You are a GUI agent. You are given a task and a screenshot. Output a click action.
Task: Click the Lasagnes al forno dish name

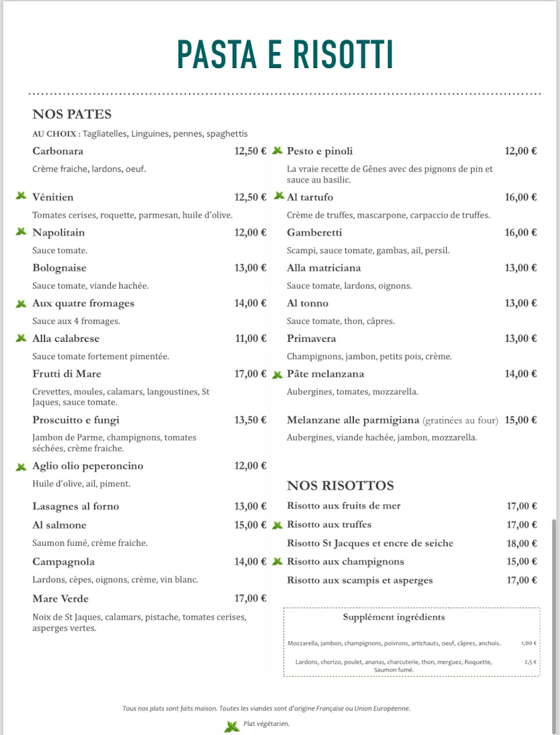[x=75, y=507]
